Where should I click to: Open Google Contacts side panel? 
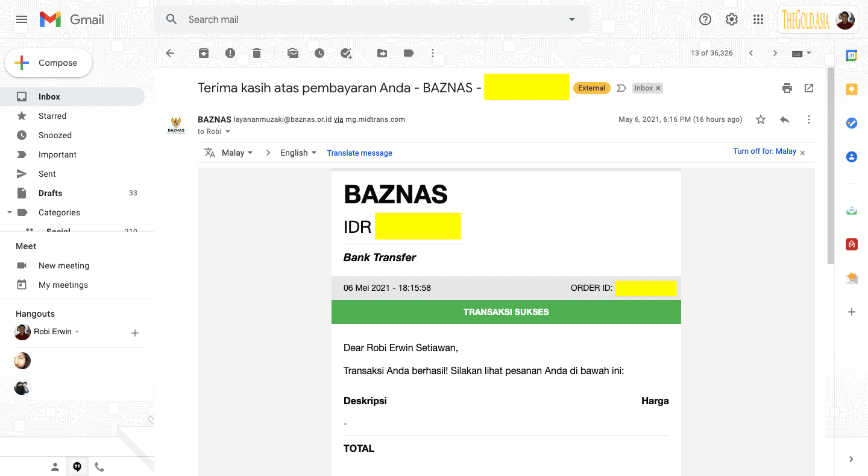(x=852, y=157)
